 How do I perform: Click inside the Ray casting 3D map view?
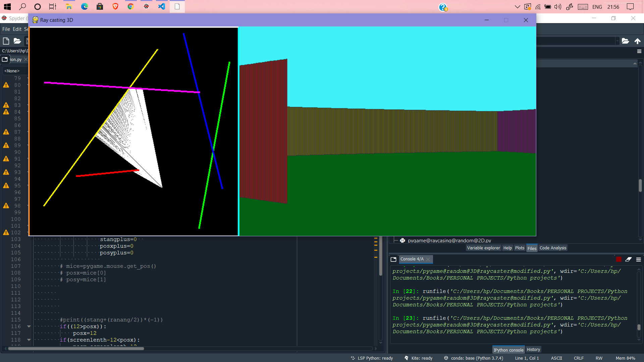pos(133,131)
